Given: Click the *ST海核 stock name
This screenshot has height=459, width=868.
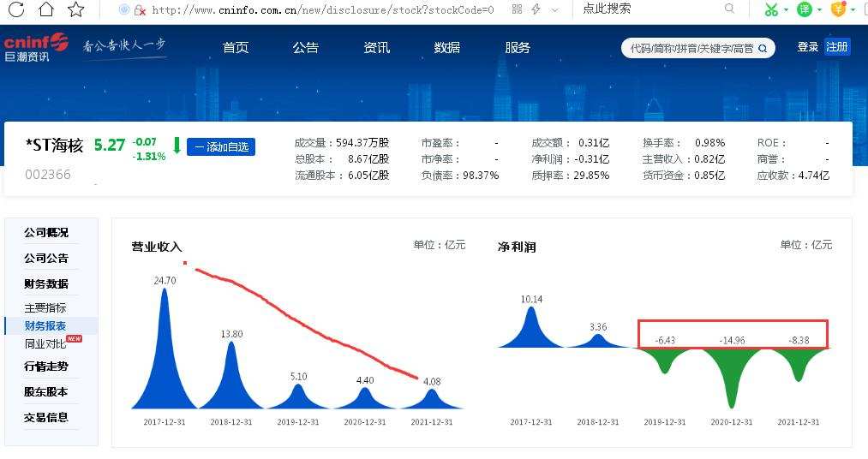Looking at the screenshot, I should point(54,146).
